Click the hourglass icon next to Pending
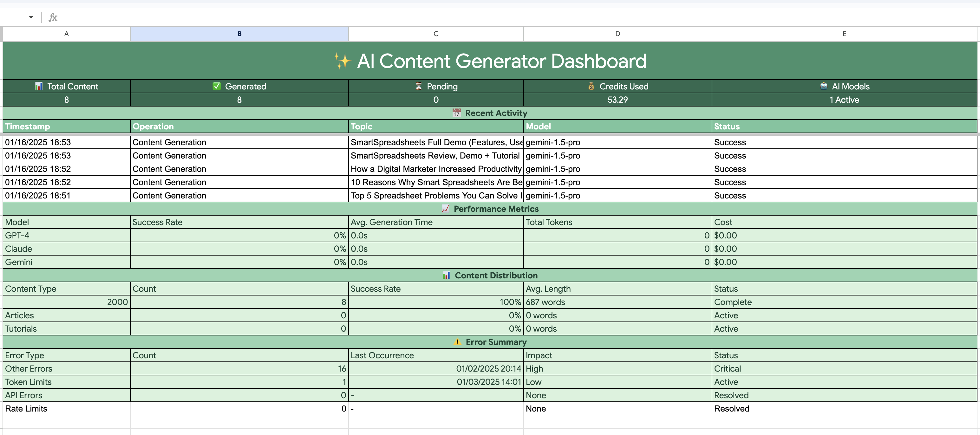Viewport: 980px width, 435px height. click(418, 86)
